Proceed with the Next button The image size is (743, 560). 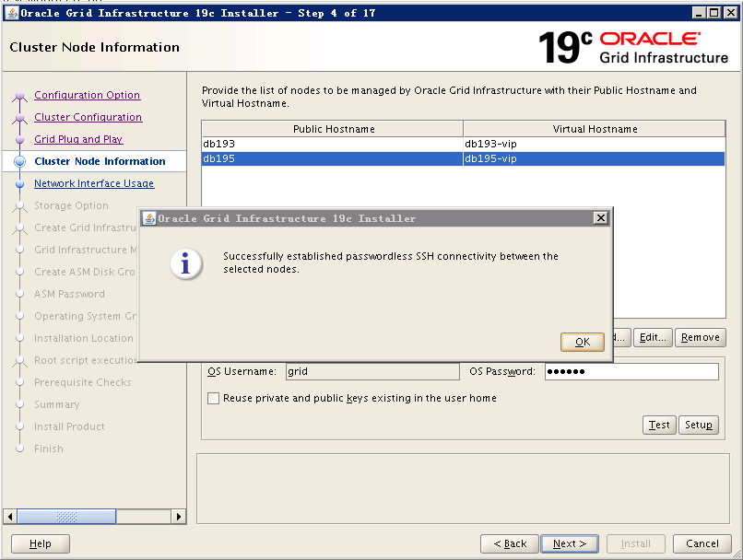pos(570,544)
